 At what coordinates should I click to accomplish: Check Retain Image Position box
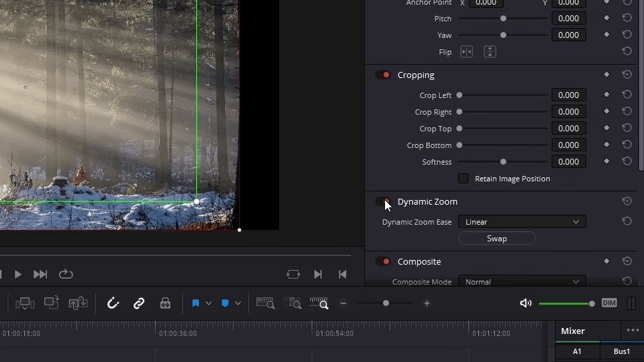pos(463,179)
